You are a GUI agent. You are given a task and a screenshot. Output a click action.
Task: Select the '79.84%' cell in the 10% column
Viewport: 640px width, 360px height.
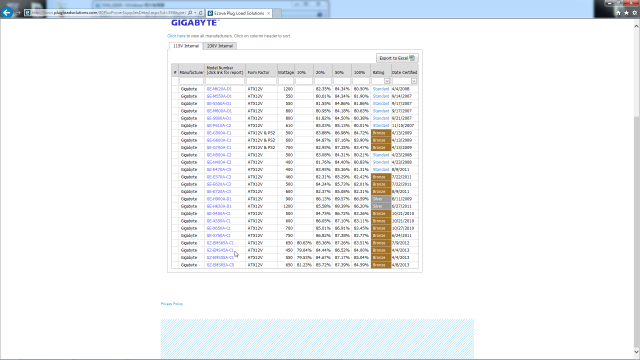(x=304, y=250)
